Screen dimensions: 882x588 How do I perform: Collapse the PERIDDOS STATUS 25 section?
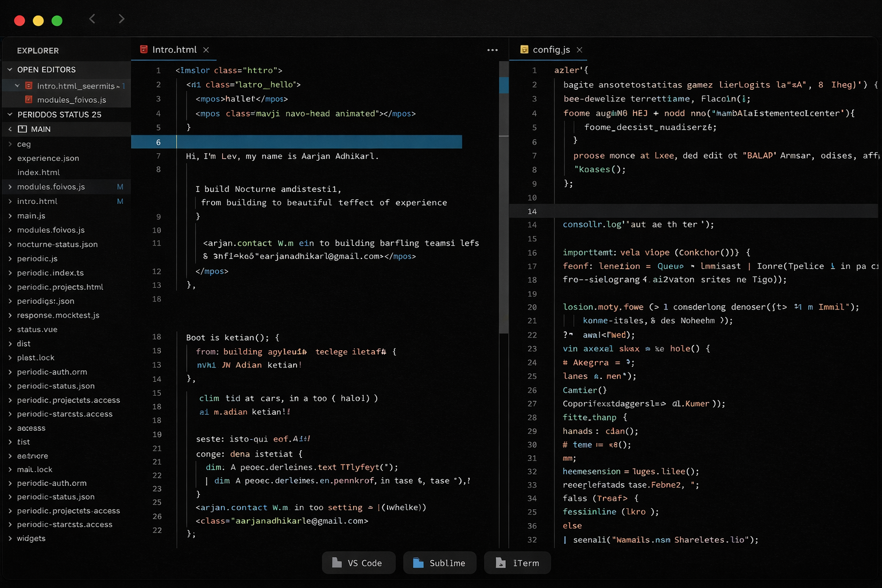[10, 114]
